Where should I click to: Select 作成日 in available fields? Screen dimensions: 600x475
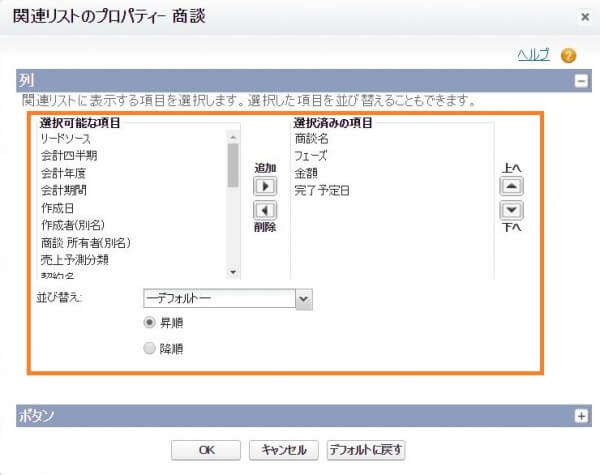click(x=57, y=208)
